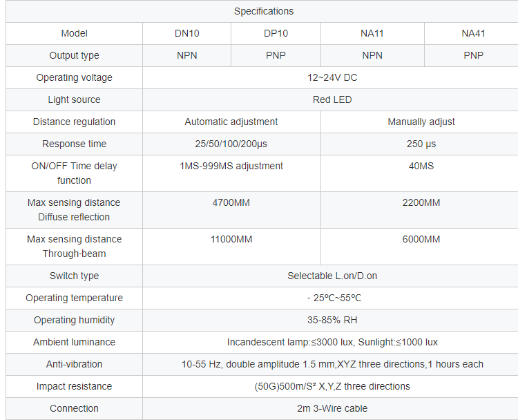Click the 4700MM diffuse reflection distance
Screen dimensions: 518x420
pyautogui.click(x=231, y=202)
